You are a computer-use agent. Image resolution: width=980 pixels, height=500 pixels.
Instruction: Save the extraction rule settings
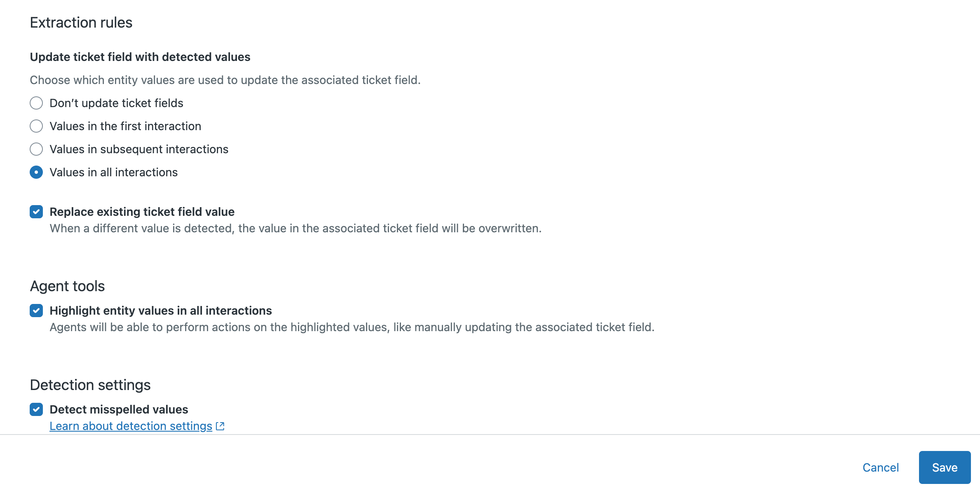(x=945, y=467)
